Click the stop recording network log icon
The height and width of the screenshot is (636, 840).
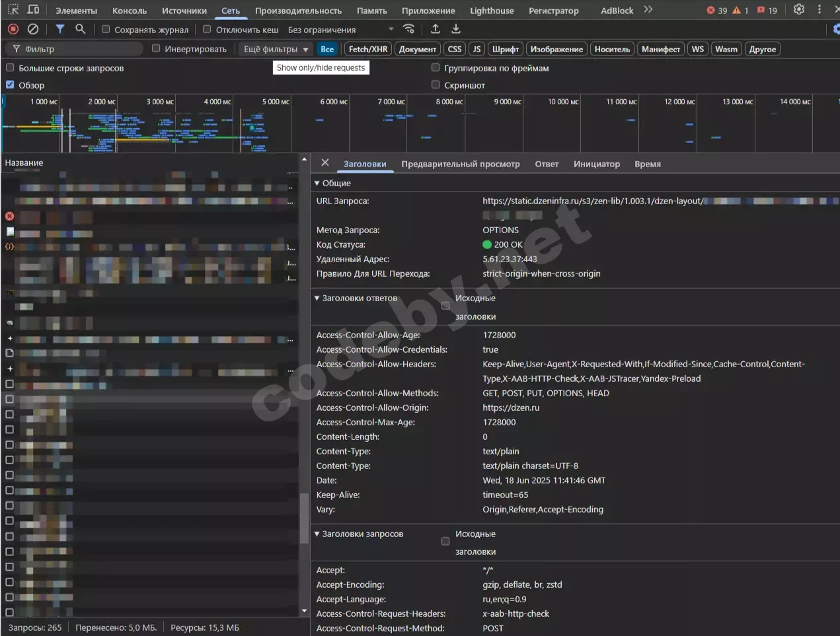tap(13, 29)
